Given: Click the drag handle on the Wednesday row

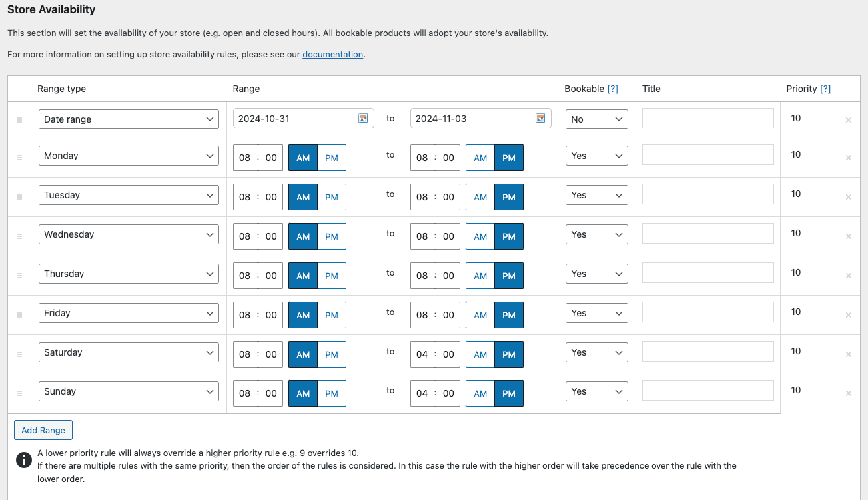Looking at the screenshot, I should tap(19, 236).
